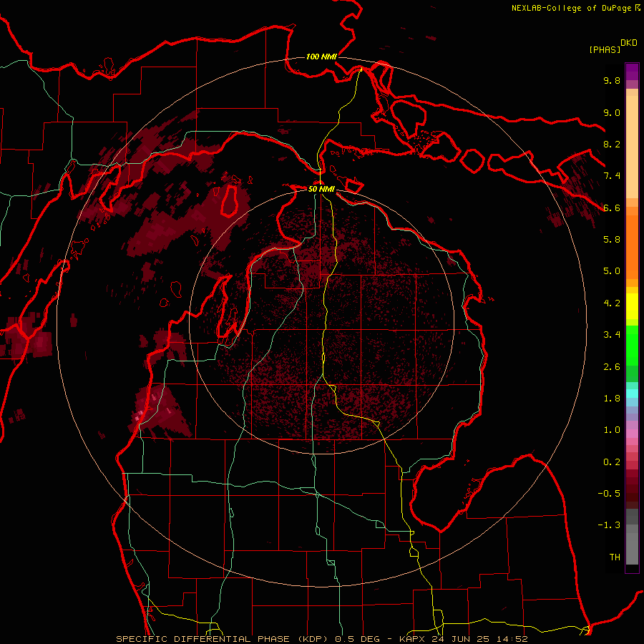
Task: Click the 8.2 value on the scale
Action: tap(612, 144)
